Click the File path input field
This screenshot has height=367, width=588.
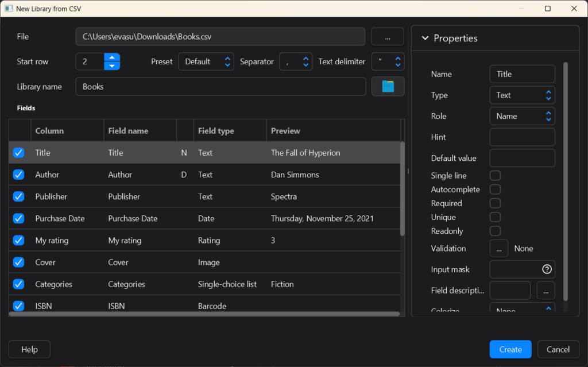(220, 36)
